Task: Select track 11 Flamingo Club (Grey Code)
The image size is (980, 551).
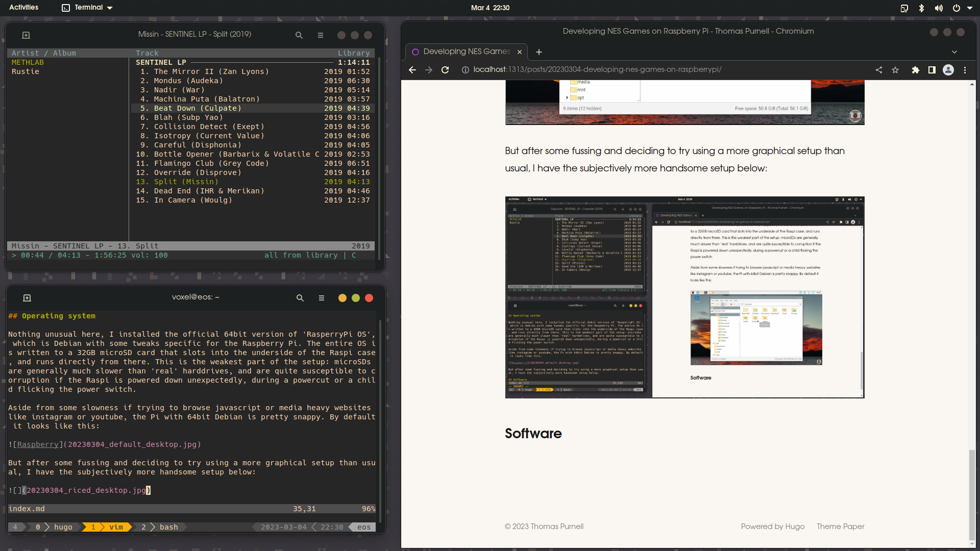Action: coord(253,163)
